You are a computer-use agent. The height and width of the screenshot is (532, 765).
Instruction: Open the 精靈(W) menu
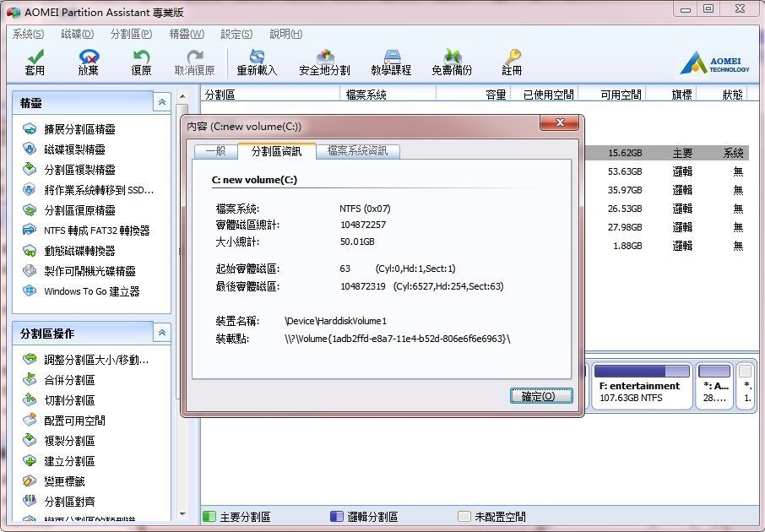click(x=187, y=34)
